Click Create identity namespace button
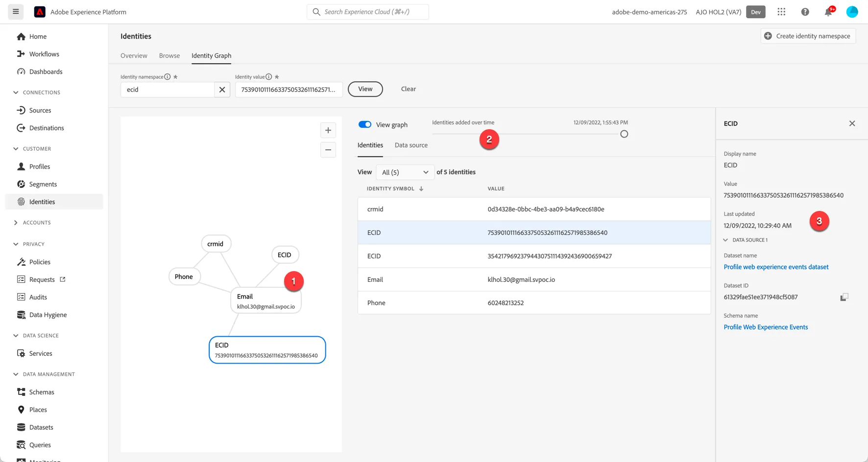This screenshot has height=462, width=868. click(808, 36)
